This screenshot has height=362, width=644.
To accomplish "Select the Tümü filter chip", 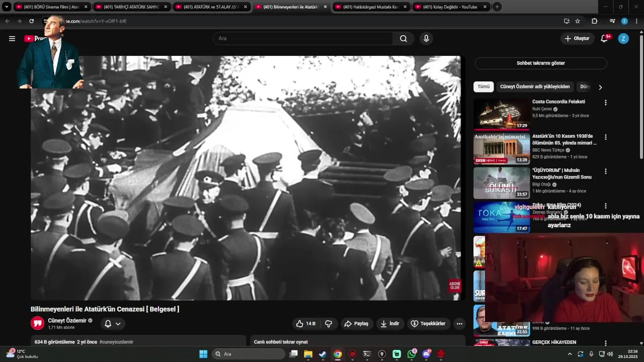I will (x=484, y=86).
